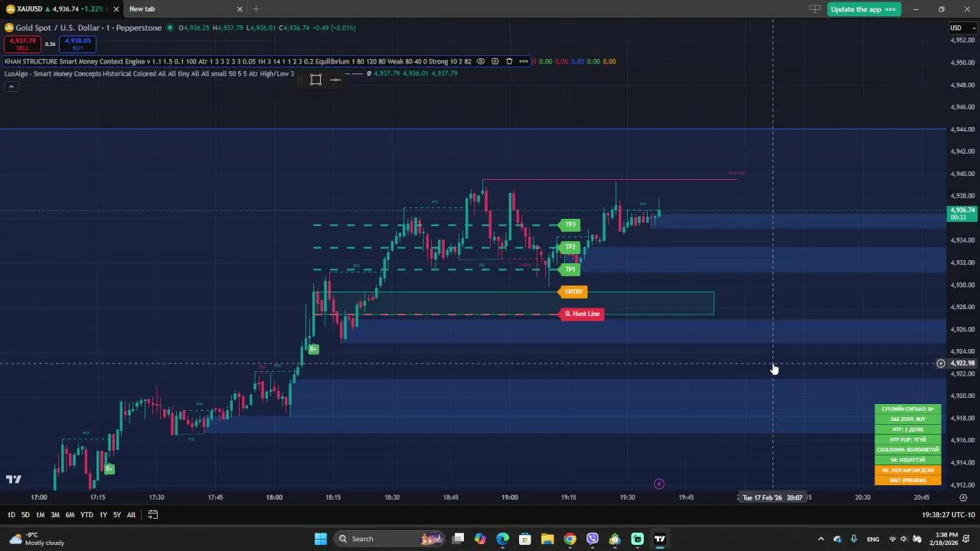Set chart range to 5D
This screenshot has width=980, height=551.
(25, 515)
